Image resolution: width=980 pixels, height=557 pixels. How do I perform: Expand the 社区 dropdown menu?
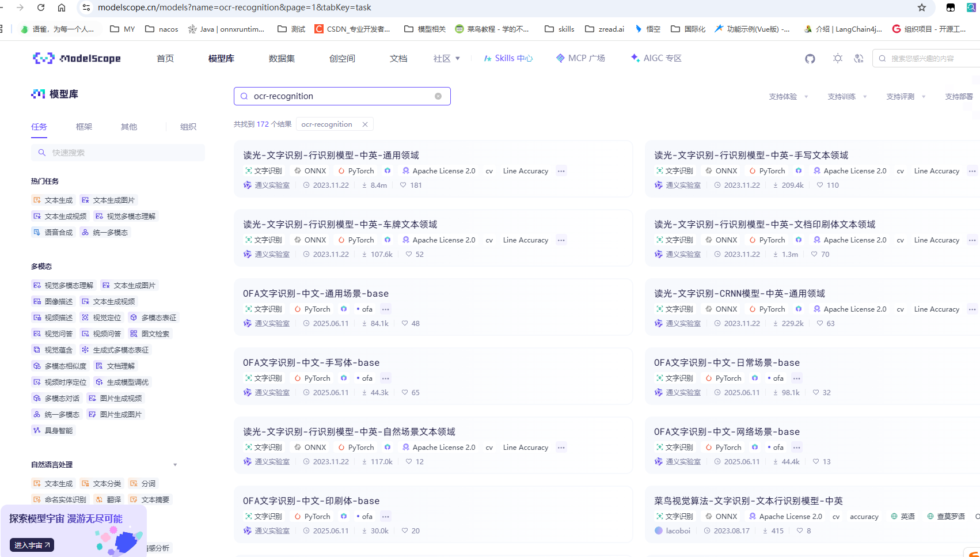tap(447, 59)
